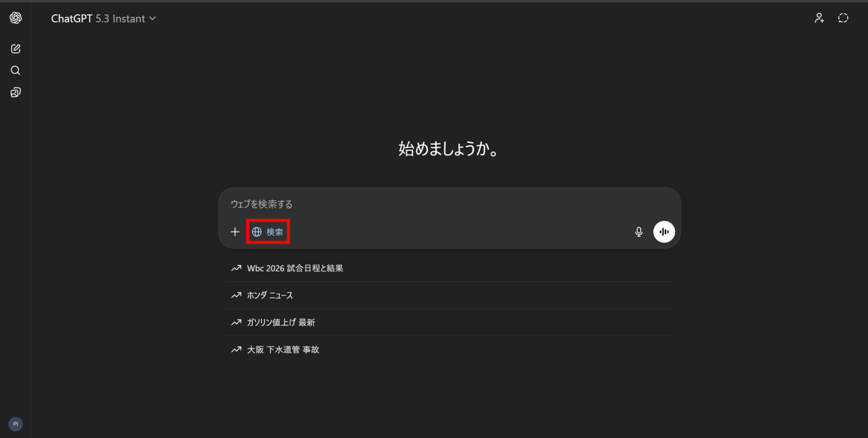Click the trending arrow icon beside ホンダ ニュース
This screenshot has height=438, width=868.
coord(236,295)
